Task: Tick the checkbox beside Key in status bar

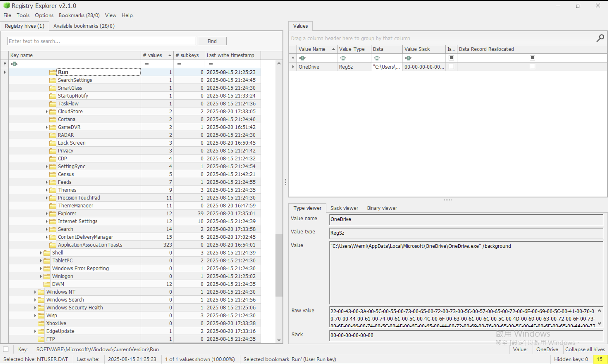Action: tap(6, 349)
